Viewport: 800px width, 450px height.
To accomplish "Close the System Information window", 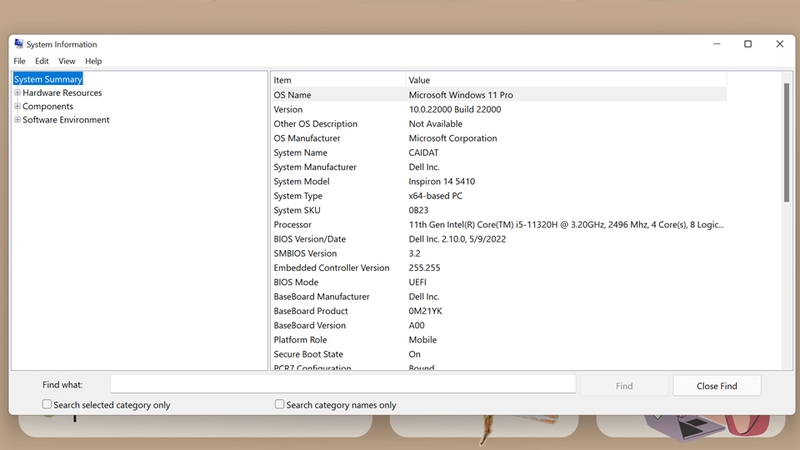I will tap(780, 44).
